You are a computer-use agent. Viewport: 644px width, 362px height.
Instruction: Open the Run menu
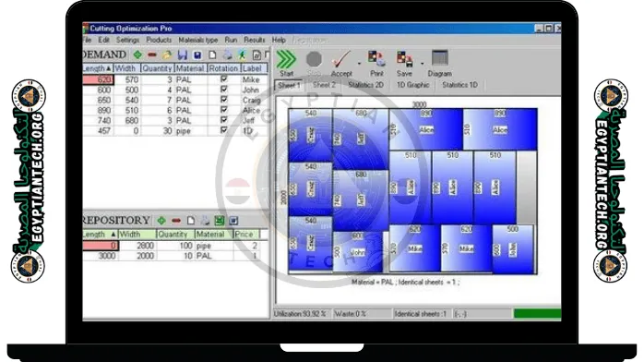click(x=231, y=40)
